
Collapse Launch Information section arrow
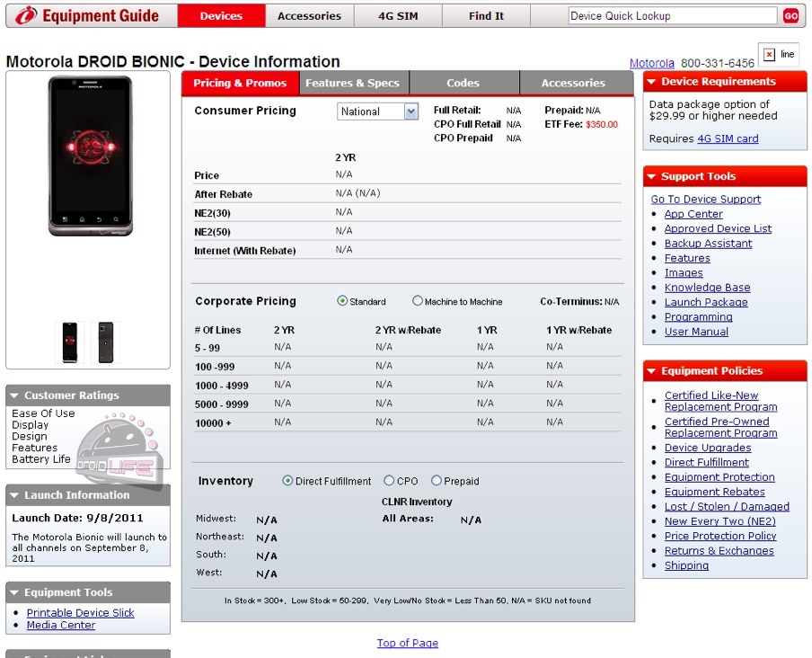pos(14,495)
